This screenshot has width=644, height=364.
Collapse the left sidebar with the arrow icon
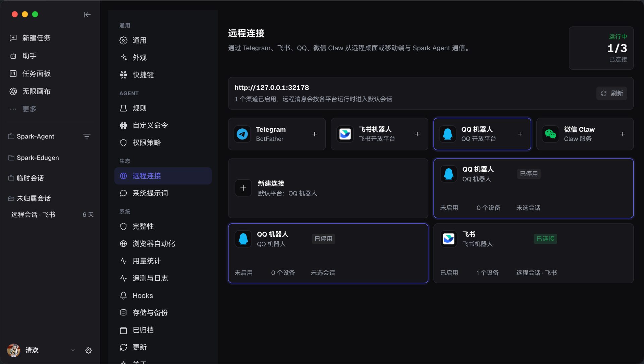pyautogui.click(x=87, y=14)
